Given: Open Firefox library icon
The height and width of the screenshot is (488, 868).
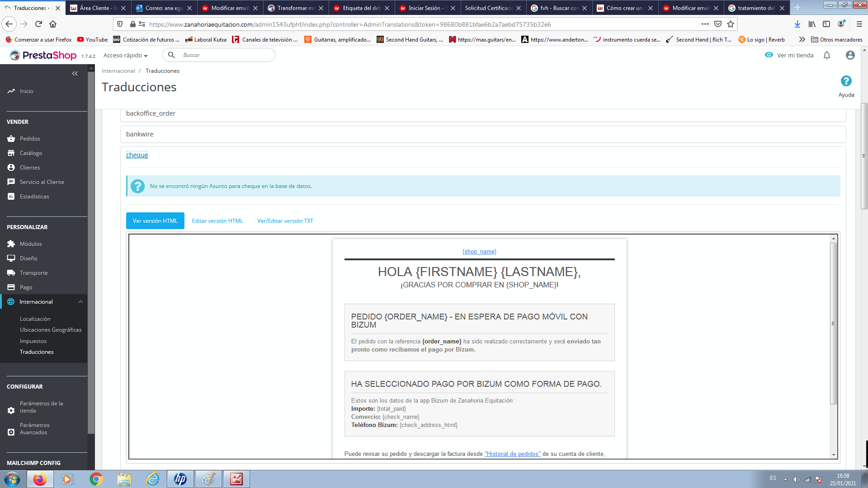Looking at the screenshot, I should (x=812, y=24).
